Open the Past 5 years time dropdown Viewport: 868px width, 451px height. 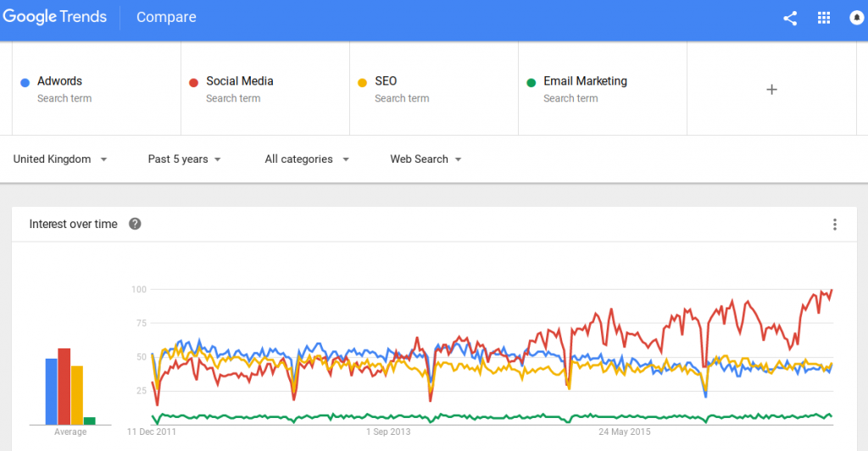(184, 159)
